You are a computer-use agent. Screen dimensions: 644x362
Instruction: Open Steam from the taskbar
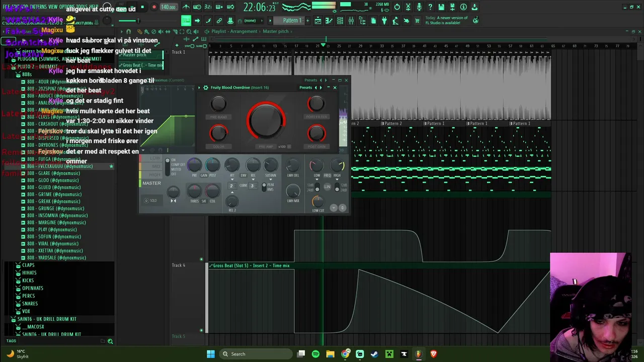[374, 354]
